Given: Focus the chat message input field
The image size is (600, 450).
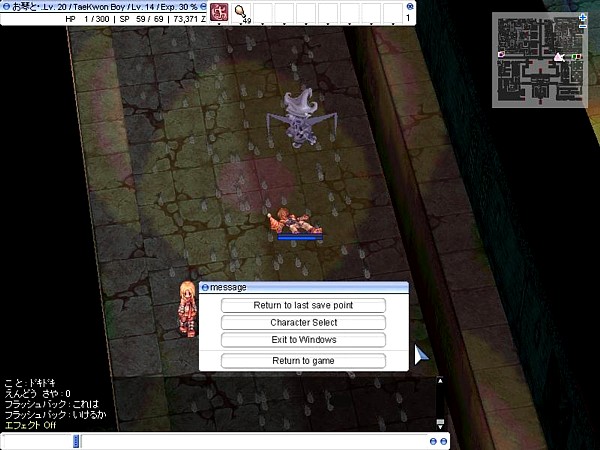Looking at the screenshot, I should [x=254, y=441].
